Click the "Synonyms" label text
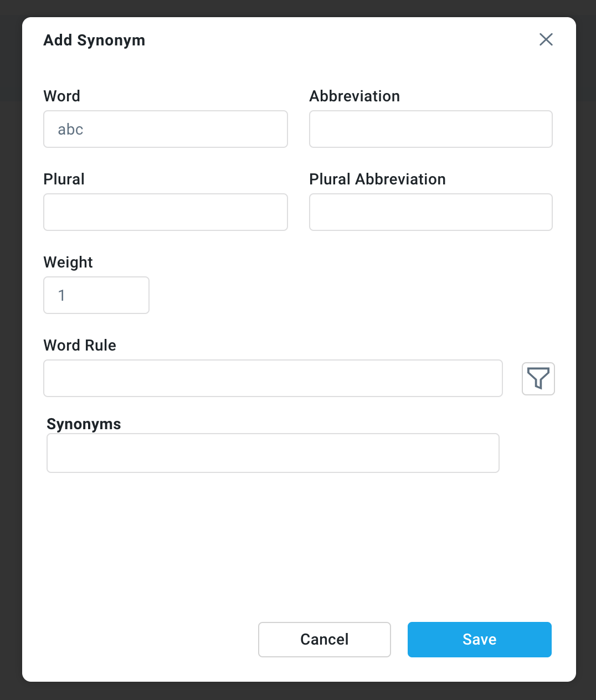Viewport: 596px width, 700px height. pyautogui.click(x=84, y=424)
